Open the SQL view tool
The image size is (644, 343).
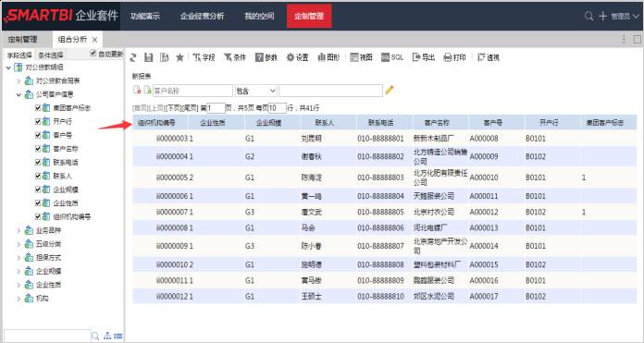[x=392, y=58]
